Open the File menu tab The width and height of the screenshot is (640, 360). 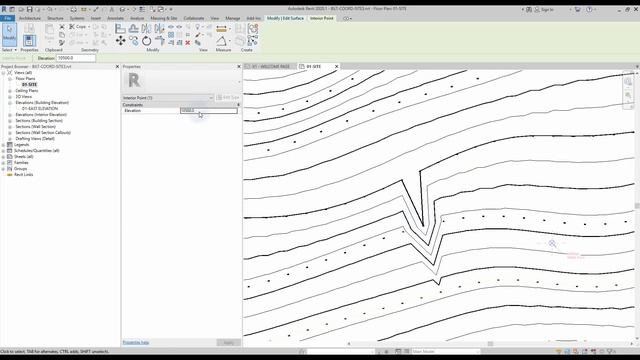coord(7,18)
